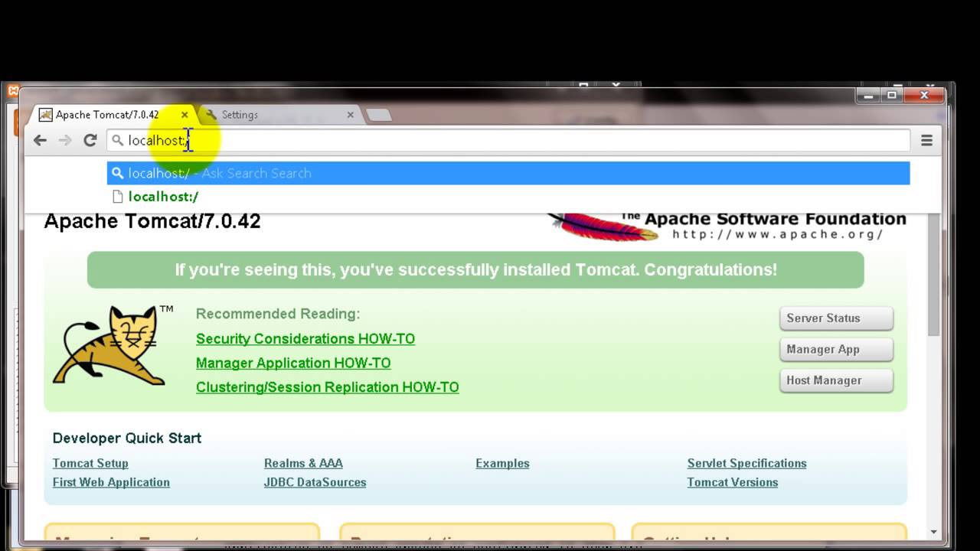Viewport: 980px width, 551px height.
Task: Open the Manager App button
Action: coord(836,350)
